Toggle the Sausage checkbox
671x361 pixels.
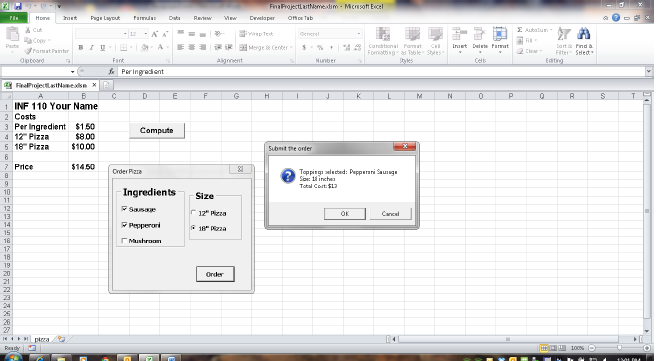point(124,209)
